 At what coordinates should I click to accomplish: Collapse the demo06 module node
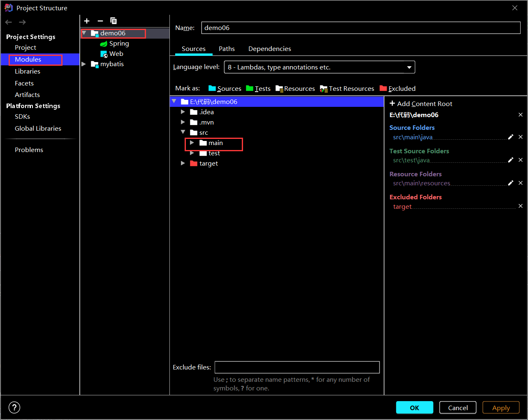[x=84, y=33]
